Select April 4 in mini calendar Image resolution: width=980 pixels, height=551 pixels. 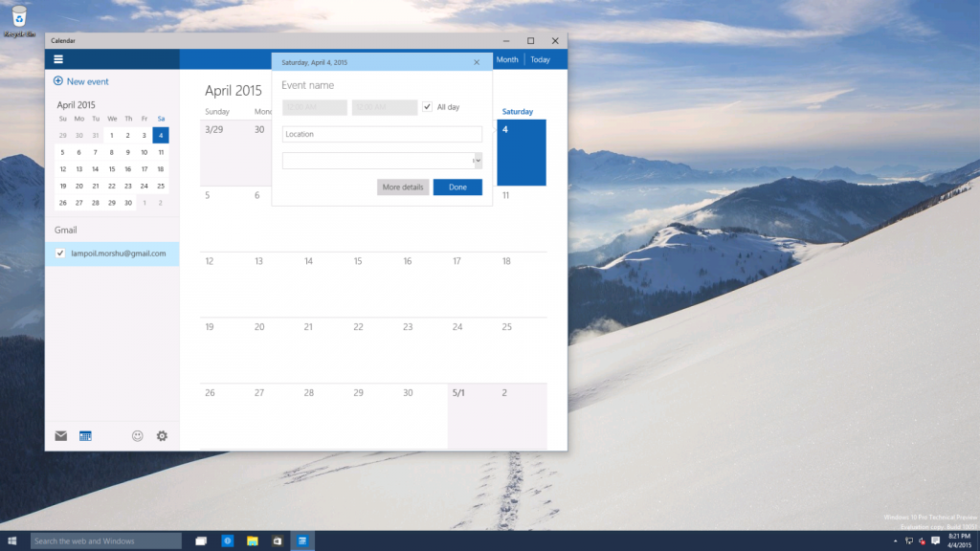coord(161,135)
